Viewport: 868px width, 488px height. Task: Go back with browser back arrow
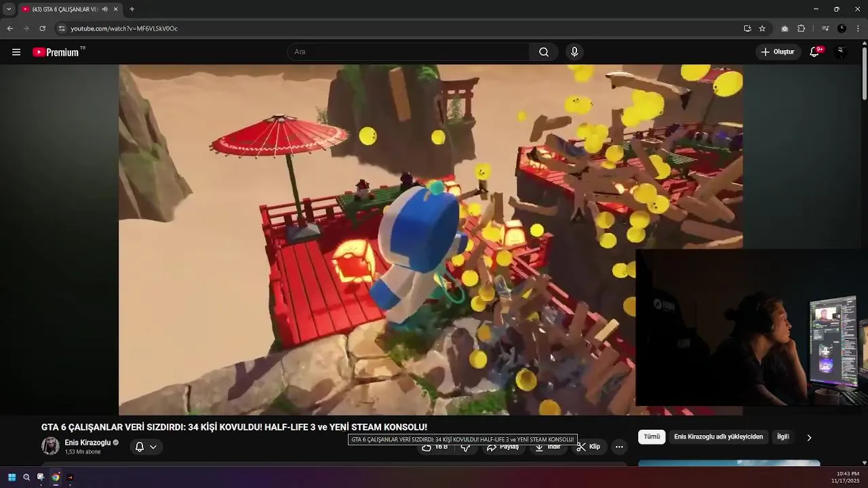pyautogui.click(x=9, y=28)
